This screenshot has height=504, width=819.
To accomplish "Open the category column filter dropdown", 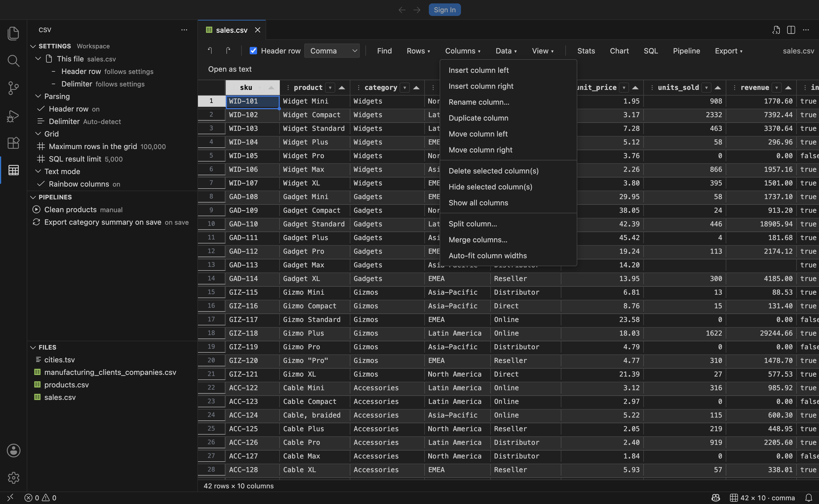I will 404,88.
